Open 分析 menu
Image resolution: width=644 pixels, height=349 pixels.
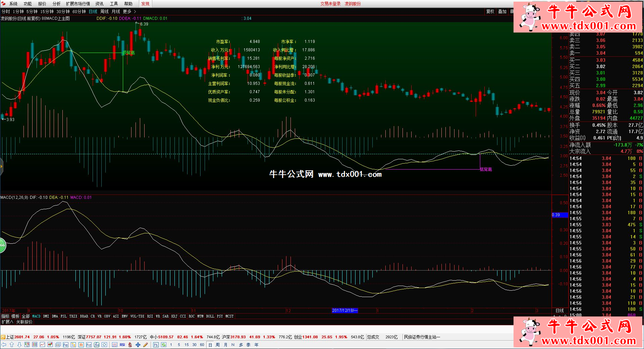56,4
